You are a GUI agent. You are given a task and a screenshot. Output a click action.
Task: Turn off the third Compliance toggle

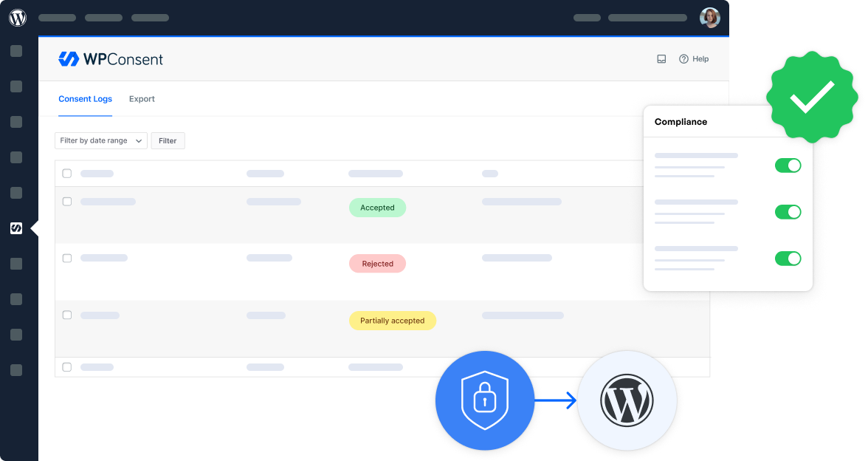coord(788,259)
